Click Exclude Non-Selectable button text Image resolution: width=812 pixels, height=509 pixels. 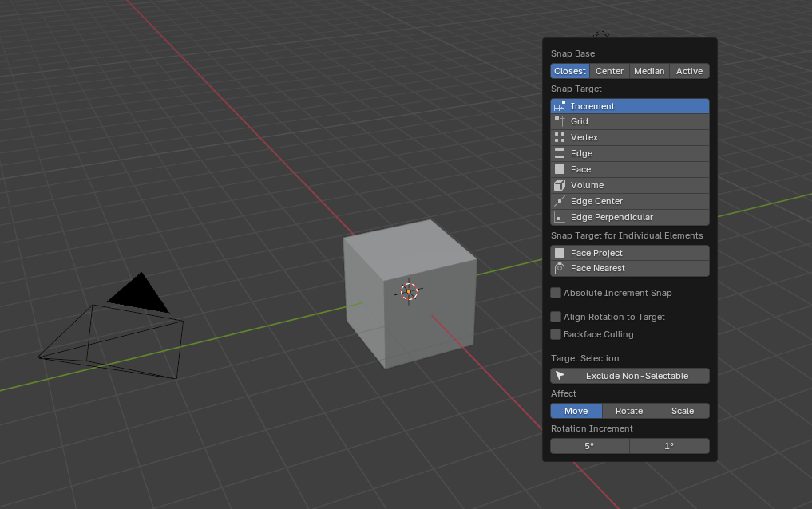coord(637,376)
